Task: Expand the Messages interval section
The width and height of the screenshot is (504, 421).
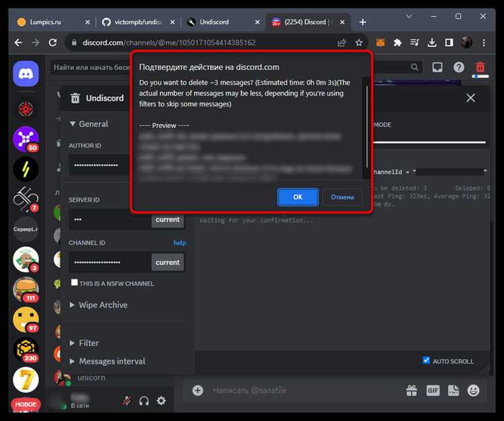Action: coord(108,362)
